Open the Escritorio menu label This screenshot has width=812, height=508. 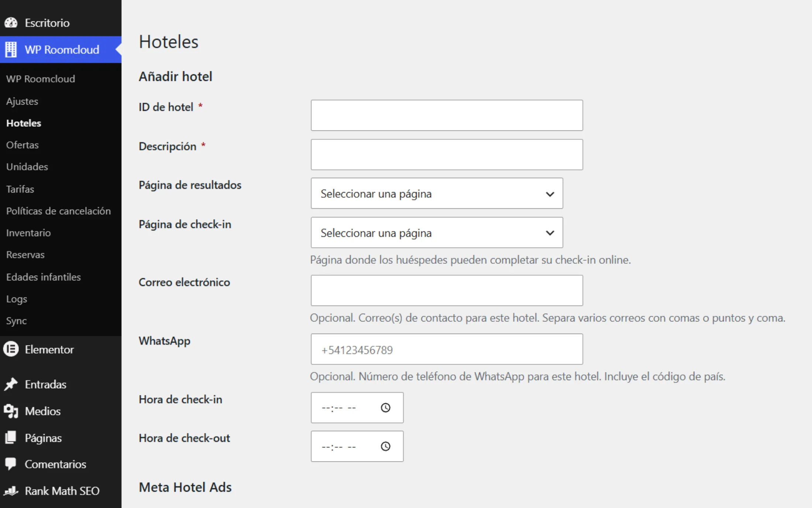(47, 23)
